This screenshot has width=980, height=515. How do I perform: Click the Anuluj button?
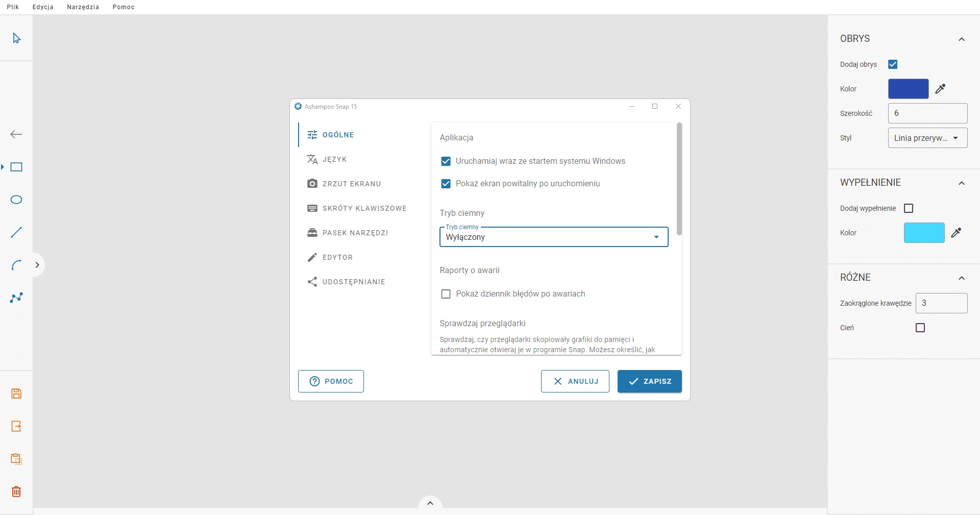pyautogui.click(x=575, y=381)
